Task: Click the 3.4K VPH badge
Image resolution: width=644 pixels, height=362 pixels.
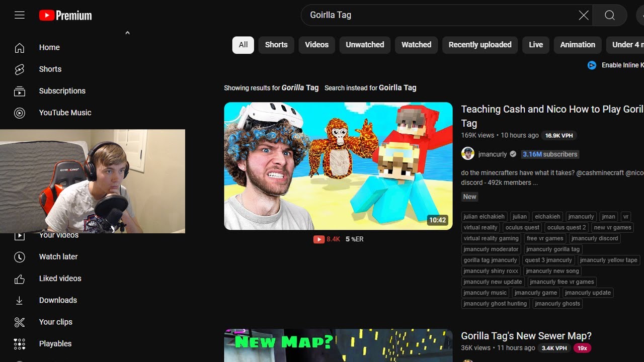Action: tap(554, 348)
